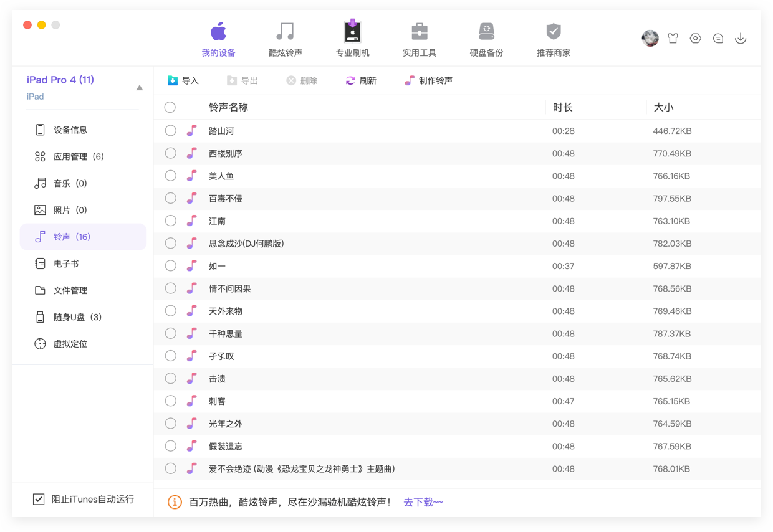This screenshot has width=773, height=532.
Task: Toggle the select-all circle in header
Action: (x=170, y=107)
